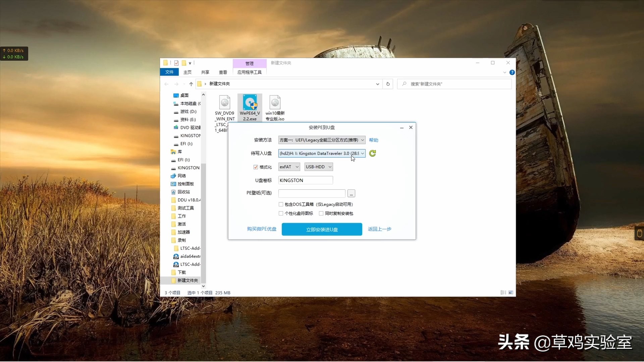
Task: Uncheck the 格式化 format checkbox
Action: click(255, 167)
